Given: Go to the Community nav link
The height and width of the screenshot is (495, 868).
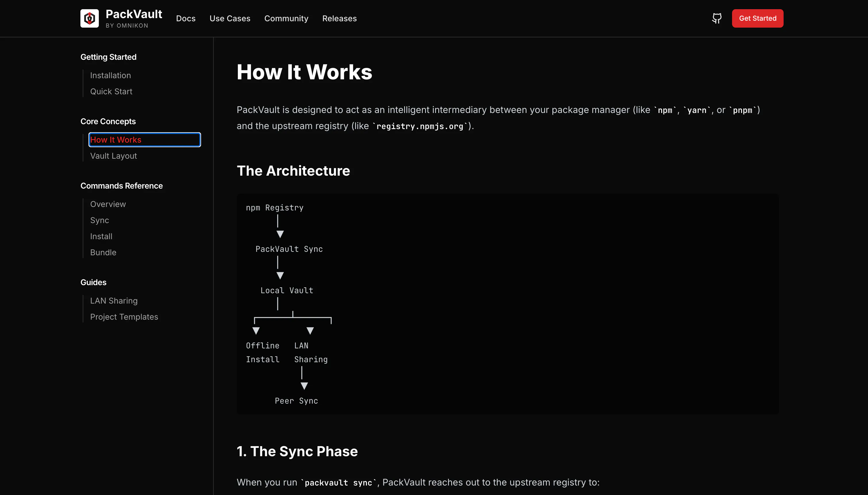Looking at the screenshot, I should (286, 18).
